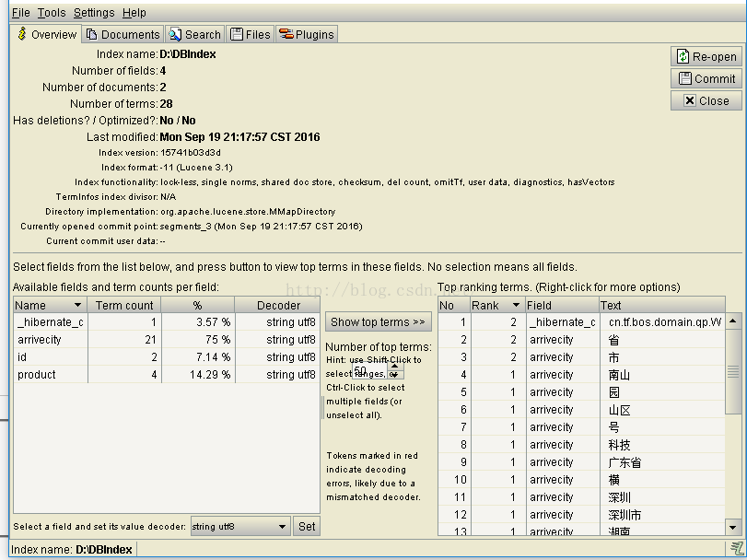The image size is (747, 560).
Task: Sort top terms by Rank header
Action: pyautogui.click(x=497, y=305)
